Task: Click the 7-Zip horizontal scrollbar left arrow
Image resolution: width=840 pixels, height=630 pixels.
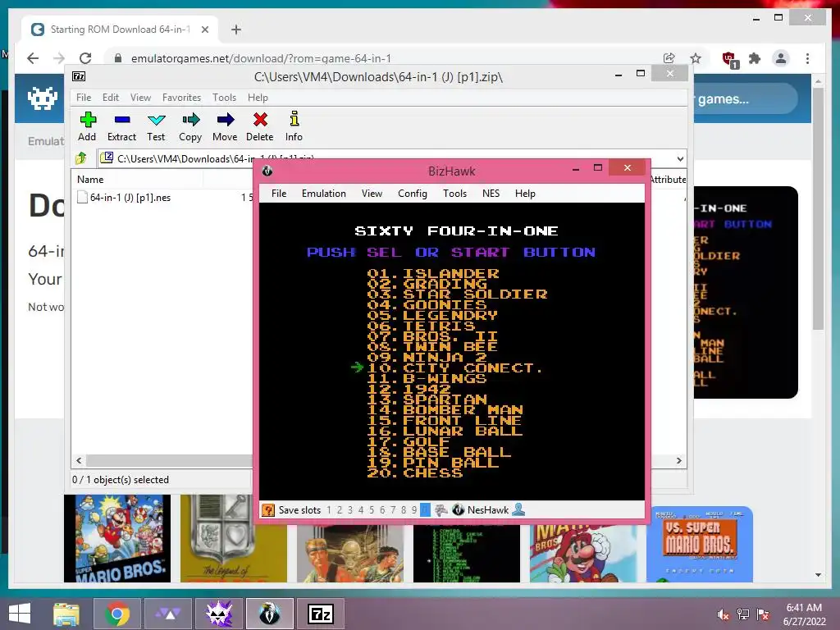Action: [80, 461]
